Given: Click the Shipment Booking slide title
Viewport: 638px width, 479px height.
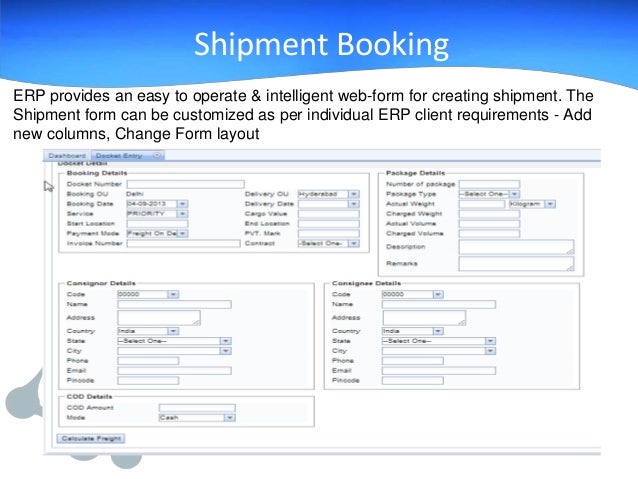Looking at the screenshot, I should (x=321, y=45).
